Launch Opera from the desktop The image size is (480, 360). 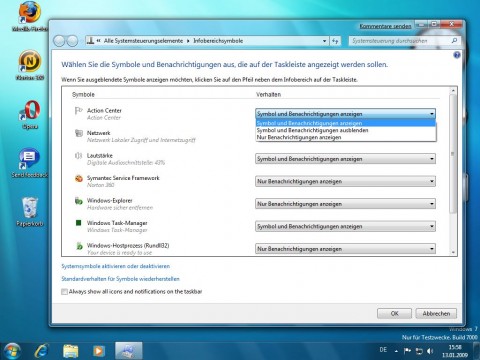(x=30, y=114)
